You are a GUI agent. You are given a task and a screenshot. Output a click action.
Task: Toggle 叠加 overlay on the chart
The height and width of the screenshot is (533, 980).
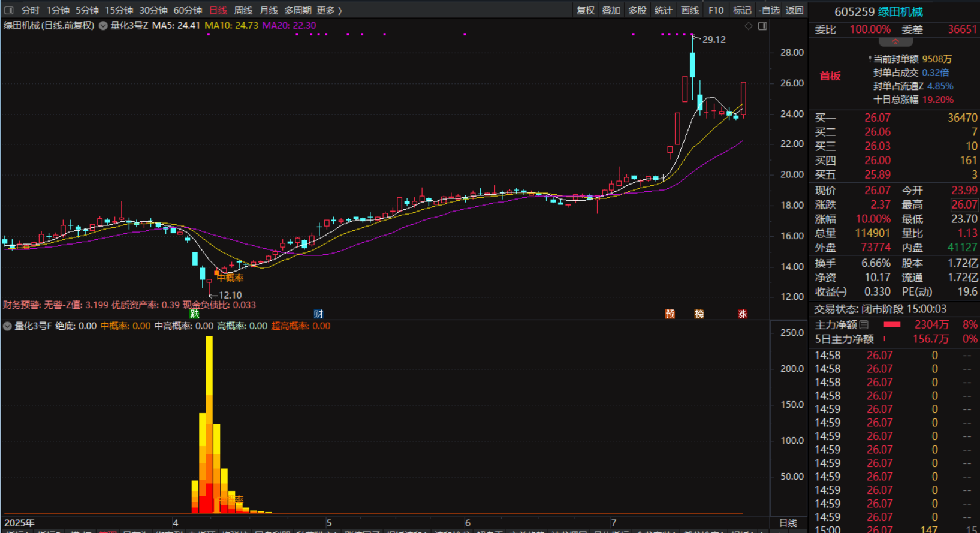pos(611,10)
